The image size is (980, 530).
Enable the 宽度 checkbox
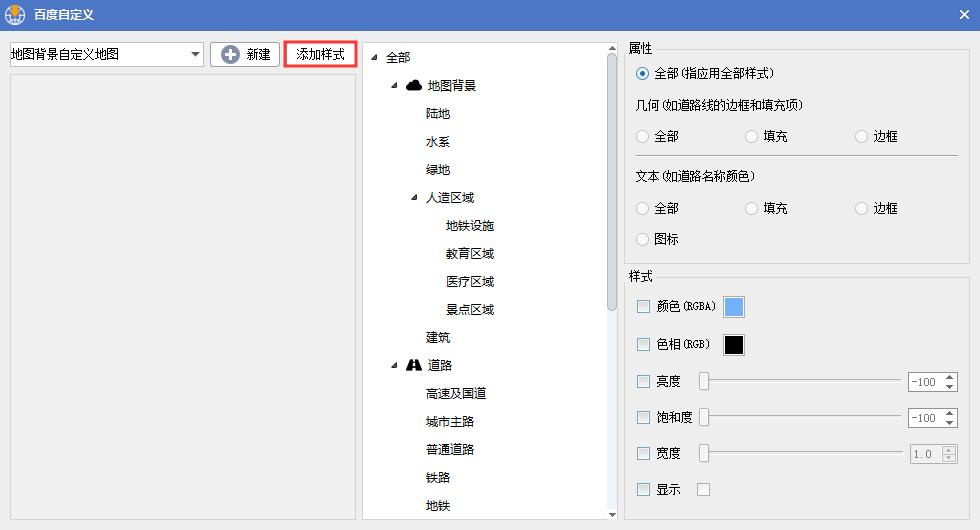click(643, 454)
